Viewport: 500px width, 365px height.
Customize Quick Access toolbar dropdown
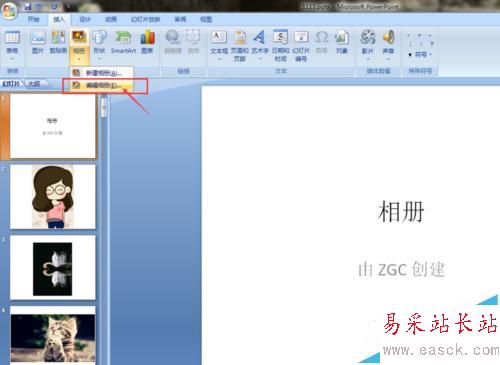69,6
